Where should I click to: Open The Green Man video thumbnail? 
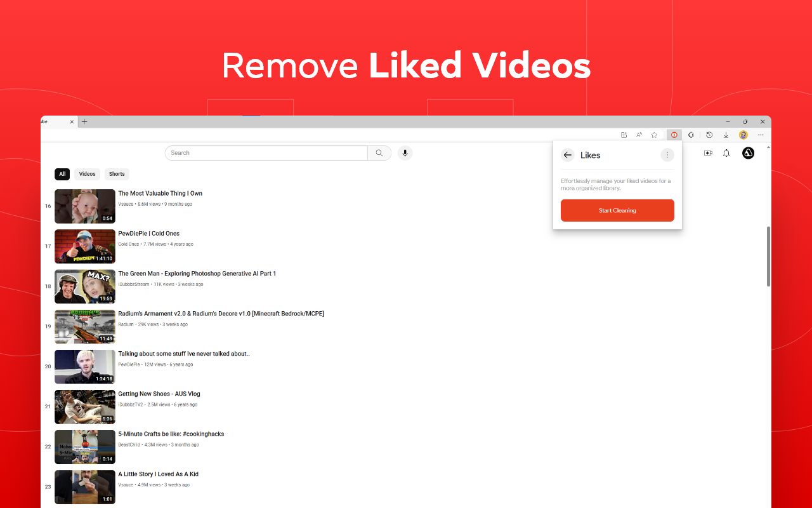[85, 286]
